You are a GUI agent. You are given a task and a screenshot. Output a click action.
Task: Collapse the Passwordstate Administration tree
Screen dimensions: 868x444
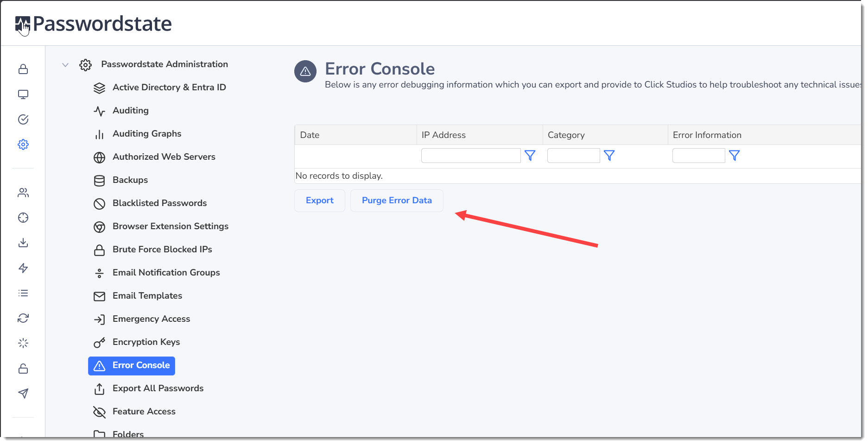[x=65, y=65]
